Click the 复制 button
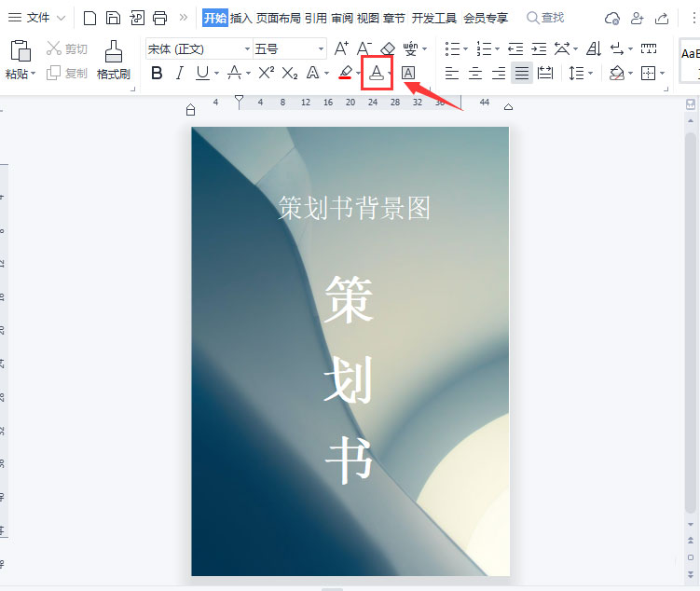The height and width of the screenshot is (591, 700). 67,73
